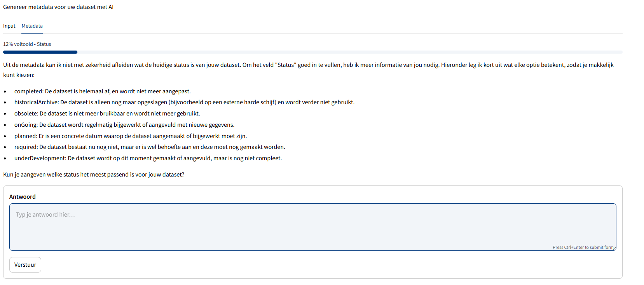Click the 'Press Ctrl+Enter to submit form' hint

pyautogui.click(x=583, y=247)
